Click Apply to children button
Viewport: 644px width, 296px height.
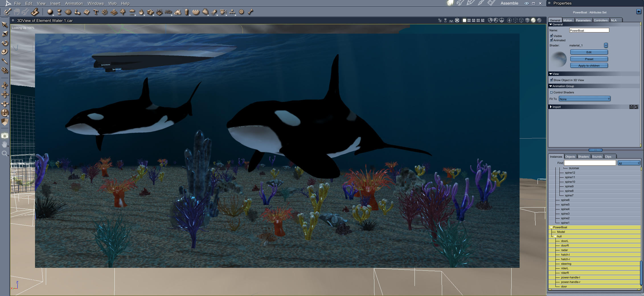coord(589,65)
